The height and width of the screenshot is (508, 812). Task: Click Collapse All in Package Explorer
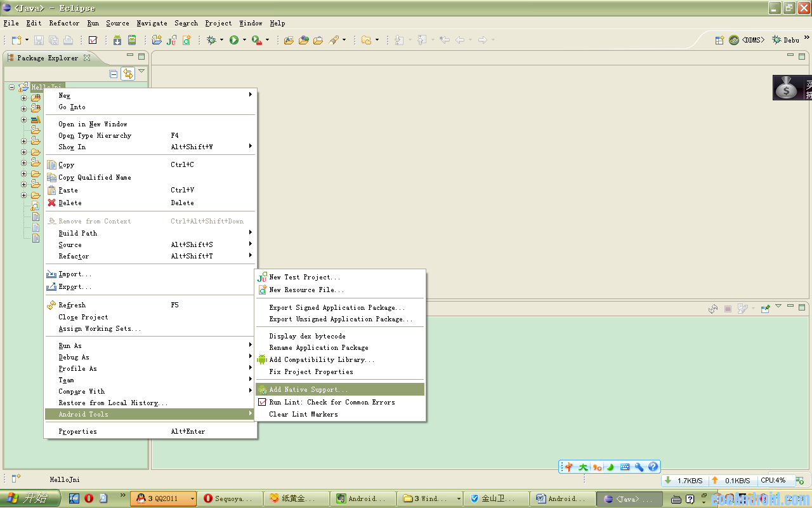[114, 74]
